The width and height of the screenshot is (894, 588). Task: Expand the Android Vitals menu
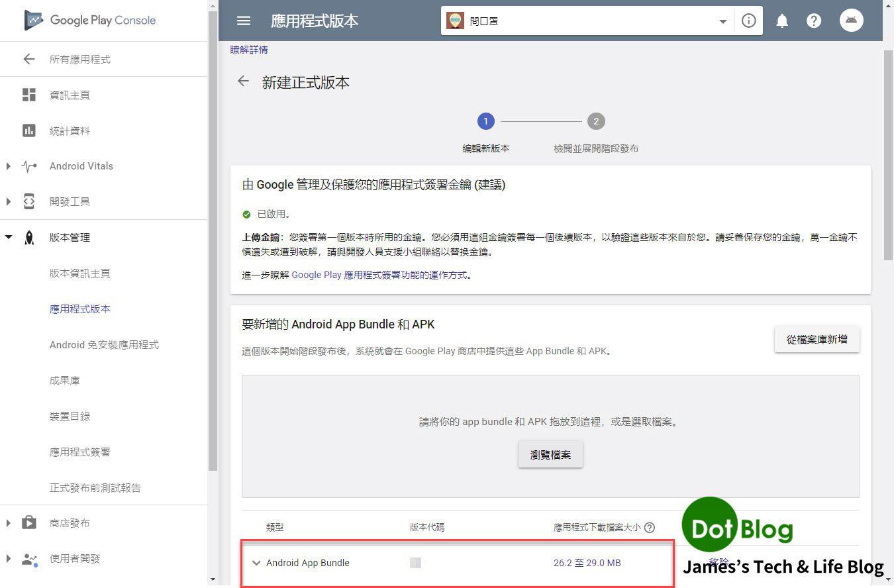point(8,166)
